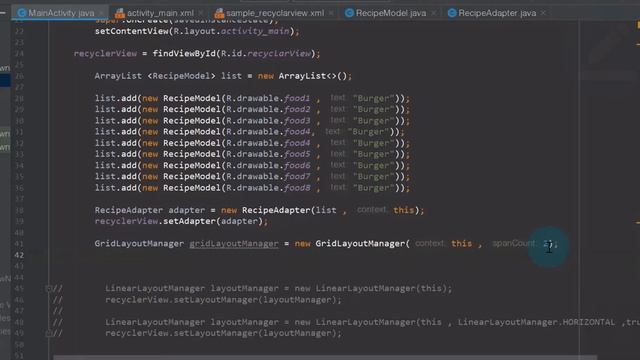Screen dimensions: 640x360
Task: Click the "Burger" string on the food1 line
Action: pyautogui.click(x=374, y=98)
